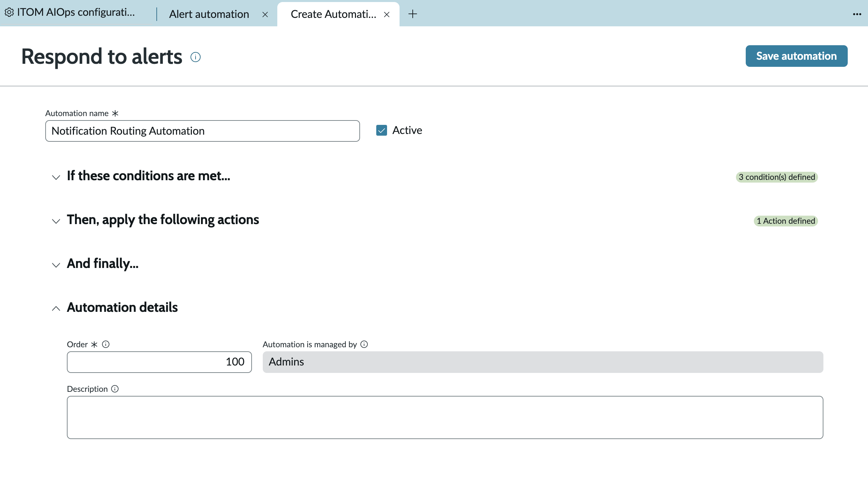The image size is (868, 488).
Task: Click the Automation name input field
Action: [203, 131]
